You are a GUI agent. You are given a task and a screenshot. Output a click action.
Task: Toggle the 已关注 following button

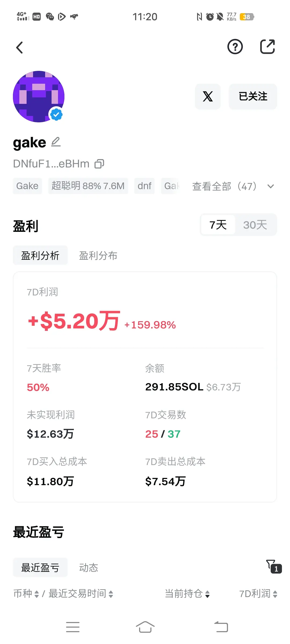point(253,96)
